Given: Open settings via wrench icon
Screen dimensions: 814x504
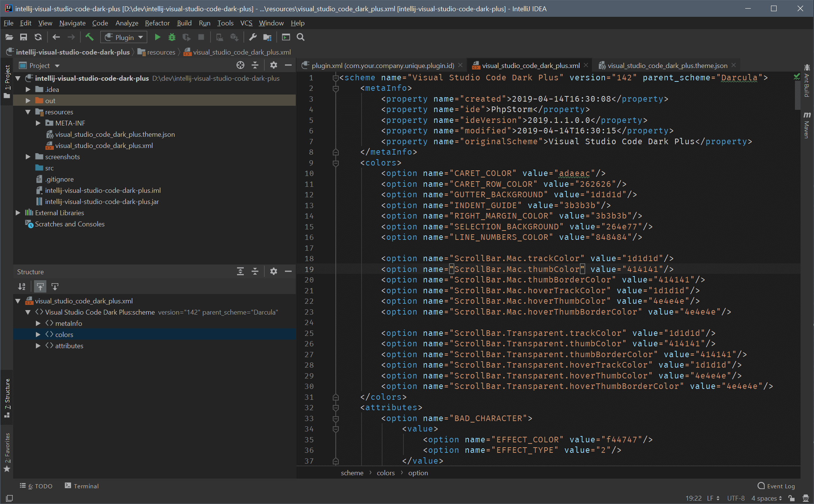Looking at the screenshot, I should point(253,37).
